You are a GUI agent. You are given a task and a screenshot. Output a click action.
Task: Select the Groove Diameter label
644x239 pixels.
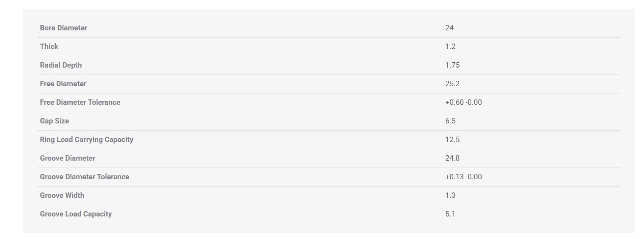tap(68, 158)
